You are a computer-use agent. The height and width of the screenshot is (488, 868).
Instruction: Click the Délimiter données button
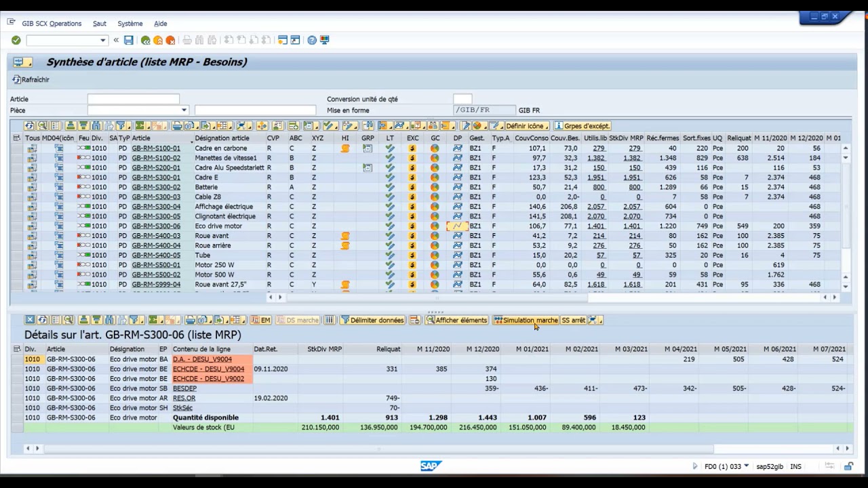(372, 320)
